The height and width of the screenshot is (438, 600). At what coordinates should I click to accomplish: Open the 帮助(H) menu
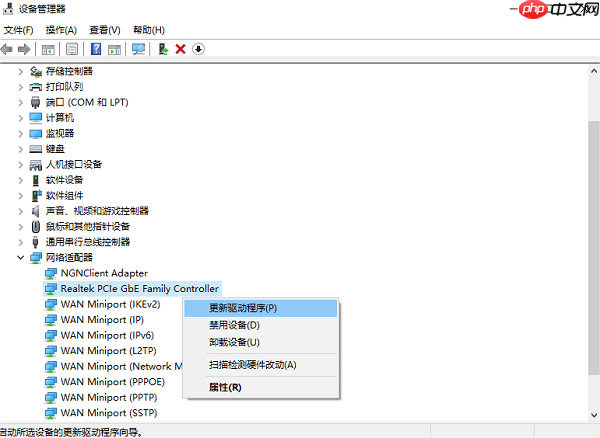tap(149, 30)
